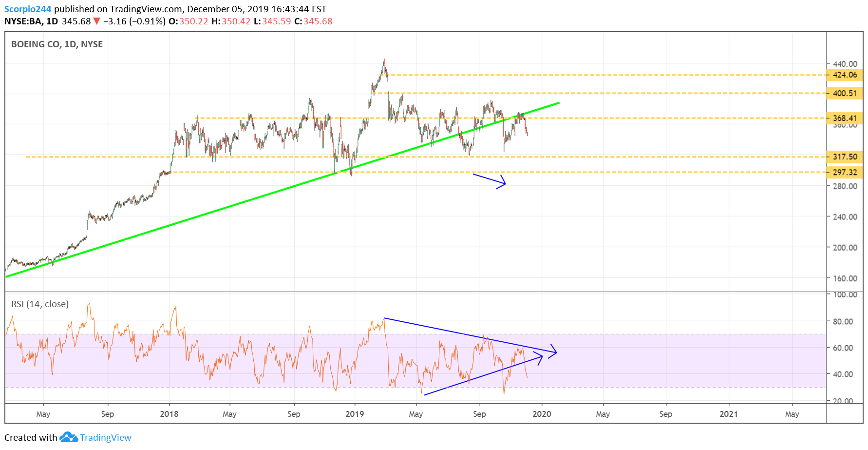Click the BOEING CO, 1D, NYSE title
Image resolution: width=868 pixels, height=450 pixels.
pos(57,44)
